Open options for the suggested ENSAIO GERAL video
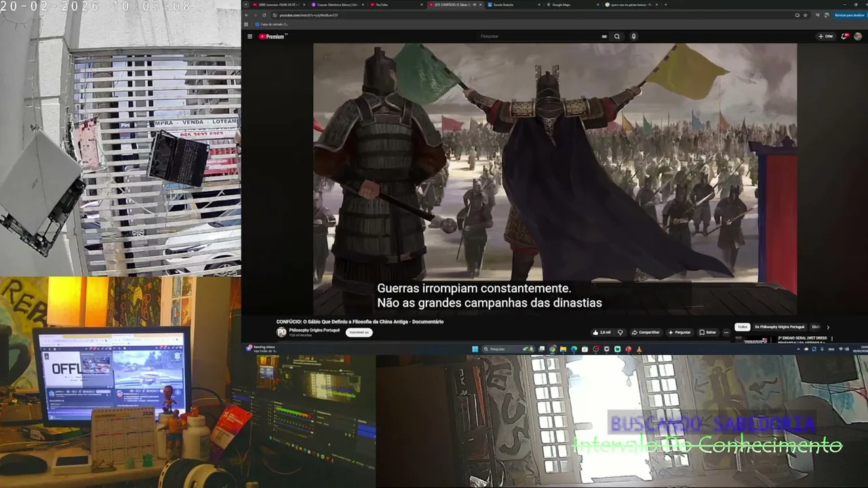Screen dimensions: 868x488 [831, 338]
